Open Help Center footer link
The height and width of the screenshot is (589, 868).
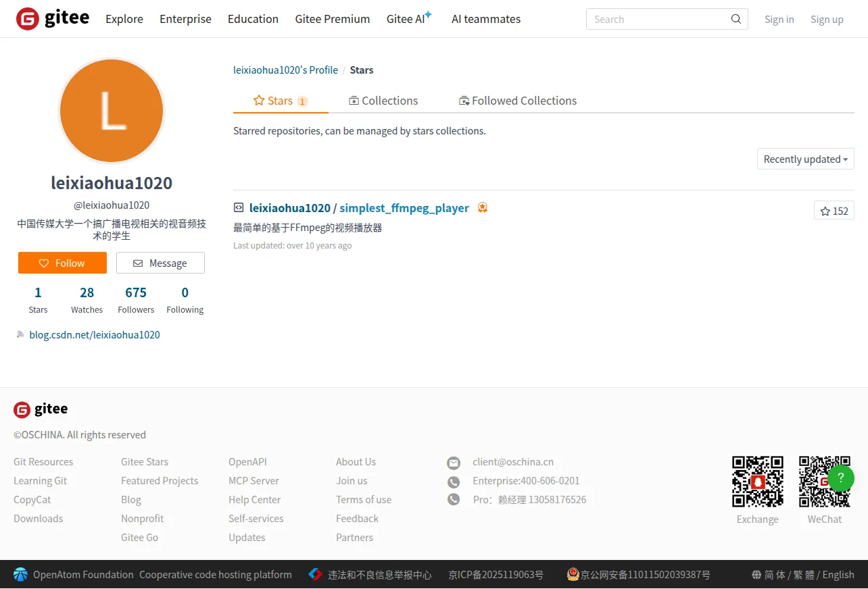[255, 500]
